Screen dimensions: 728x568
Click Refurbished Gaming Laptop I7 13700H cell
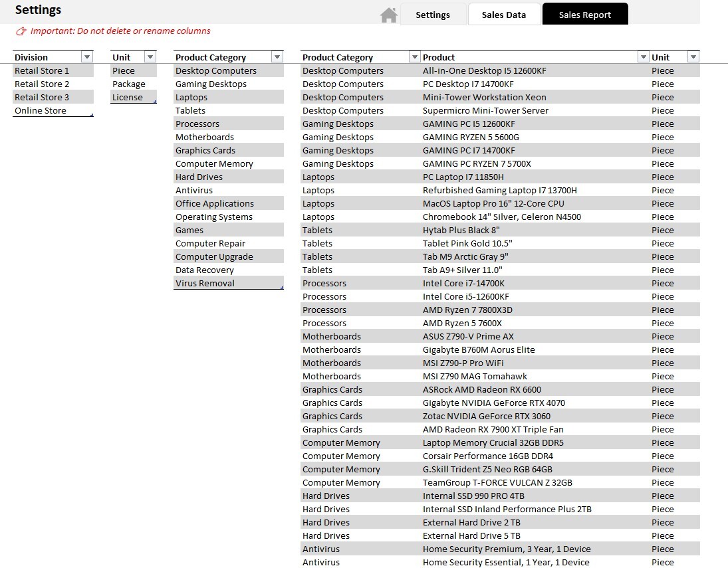[x=535, y=190]
